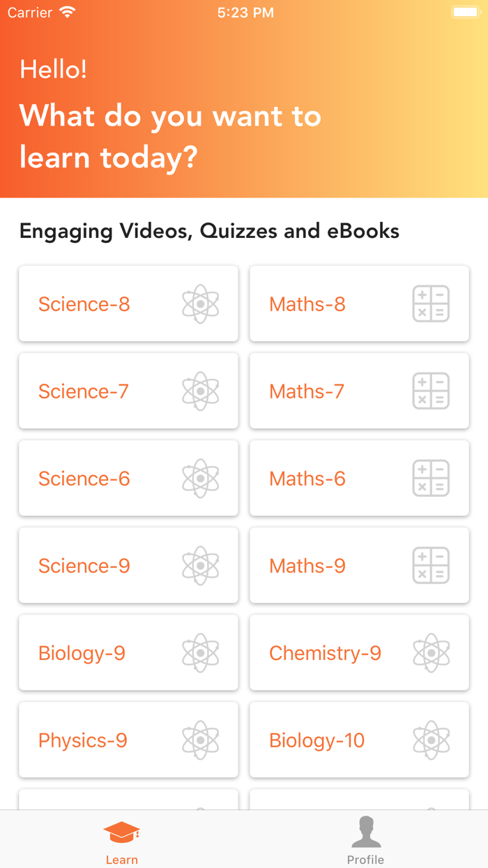
Task: Click the graduation cap icon in tab bar
Action: (122, 830)
